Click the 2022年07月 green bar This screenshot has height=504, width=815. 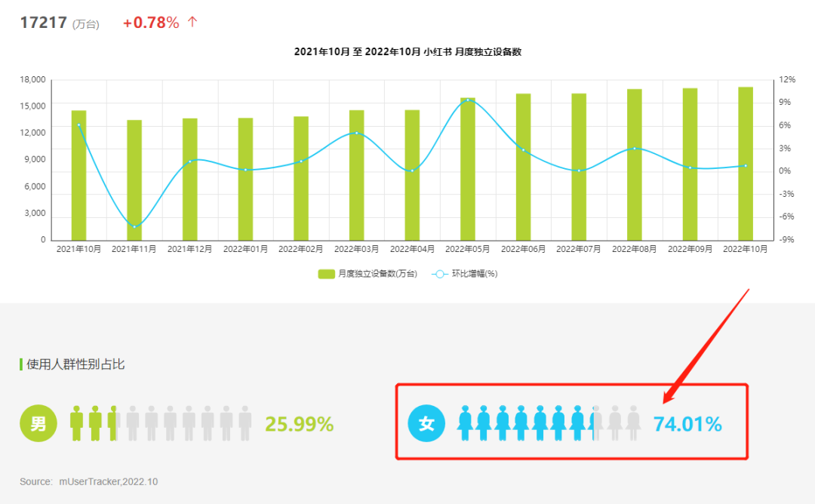coord(579,167)
